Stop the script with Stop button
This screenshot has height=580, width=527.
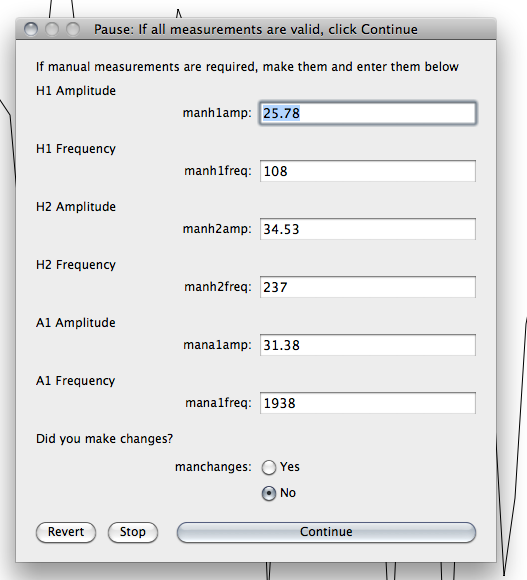pos(133,532)
